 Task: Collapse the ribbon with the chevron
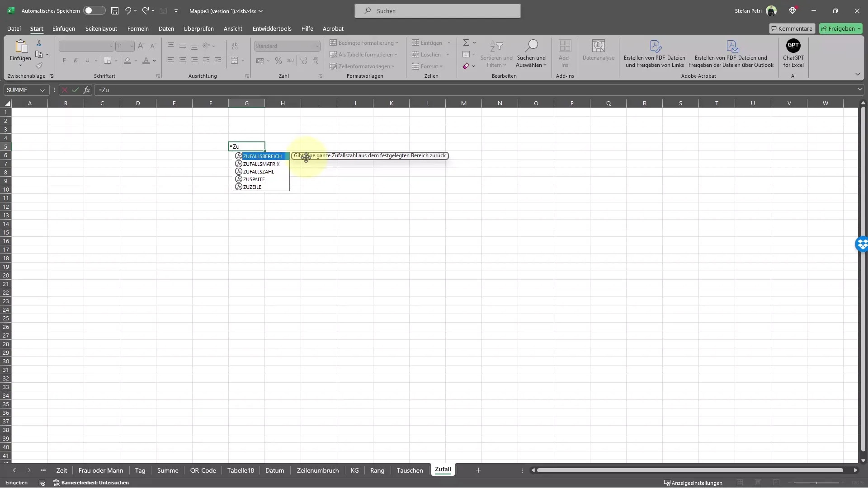coord(858,74)
